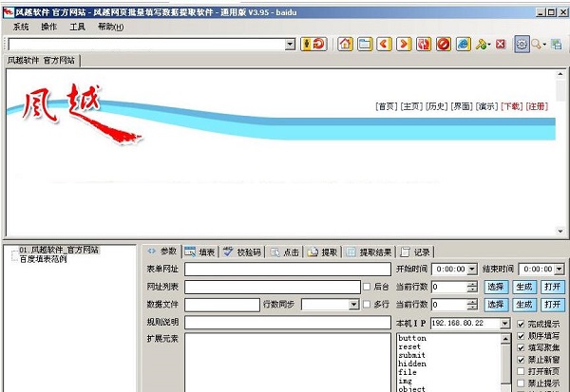Open the 系统 menu
Screen dimensions: 570x392
pos(21,27)
